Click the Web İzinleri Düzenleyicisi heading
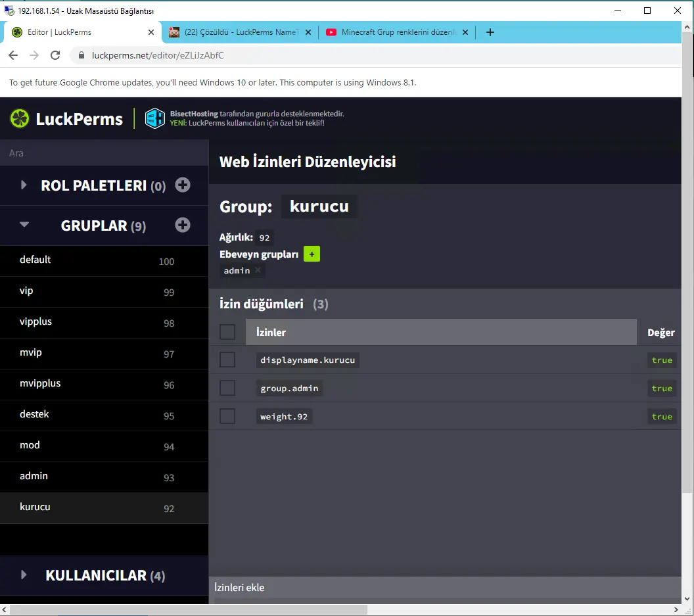 coord(308,162)
